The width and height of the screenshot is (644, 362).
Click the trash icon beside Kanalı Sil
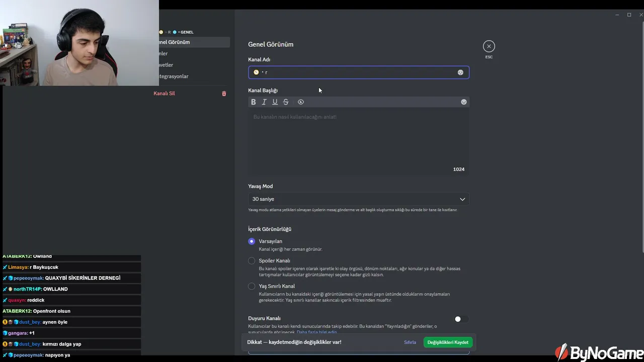(224, 94)
